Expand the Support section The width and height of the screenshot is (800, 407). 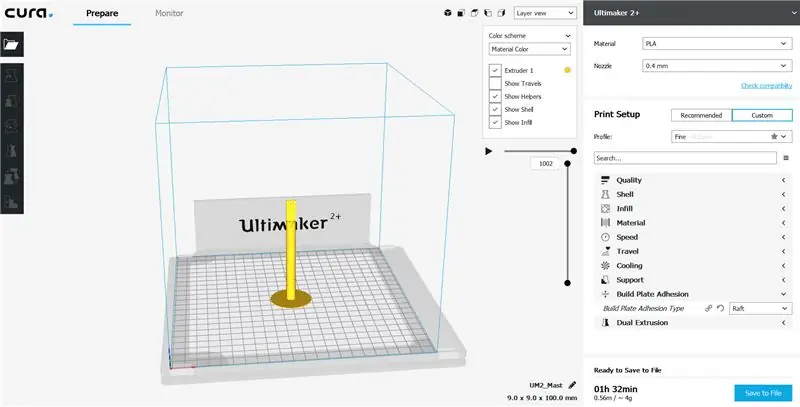click(693, 280)
